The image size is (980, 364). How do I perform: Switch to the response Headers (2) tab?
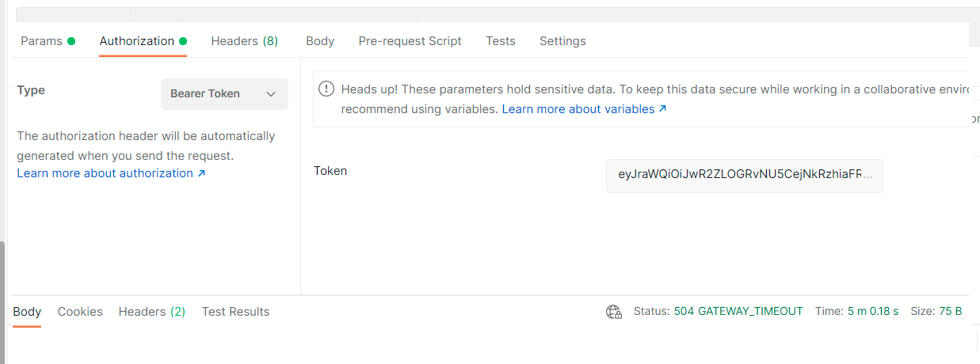click(x=151, y=312)
